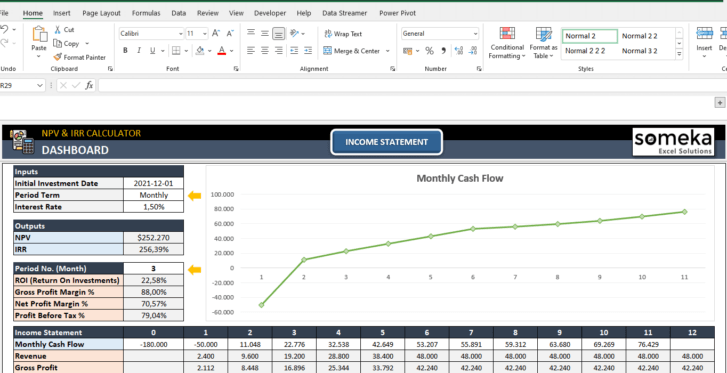Screen dimensions: 727x373
Task: Activate the Format Painter brush
Action: 79,58
